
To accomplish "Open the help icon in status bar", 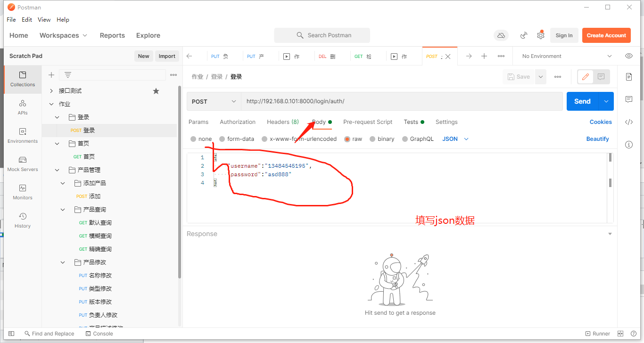I will [633, 334].
